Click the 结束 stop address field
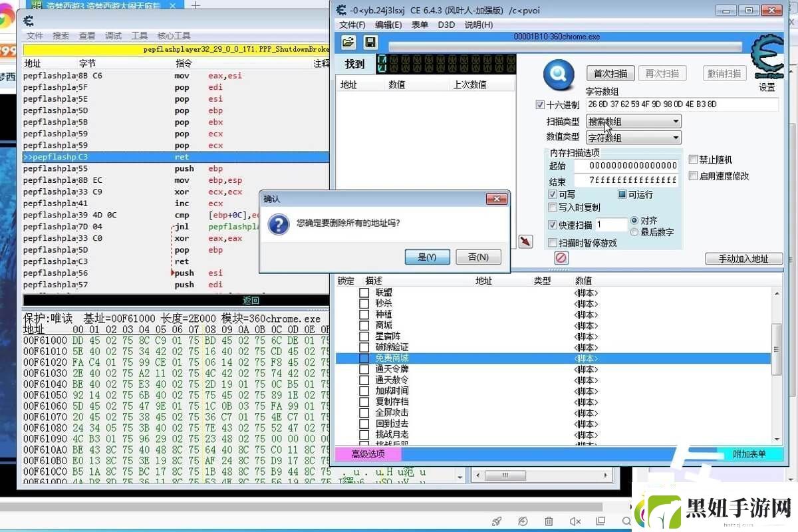Screen dimensions: 798x532 click(x=626, y=180)
